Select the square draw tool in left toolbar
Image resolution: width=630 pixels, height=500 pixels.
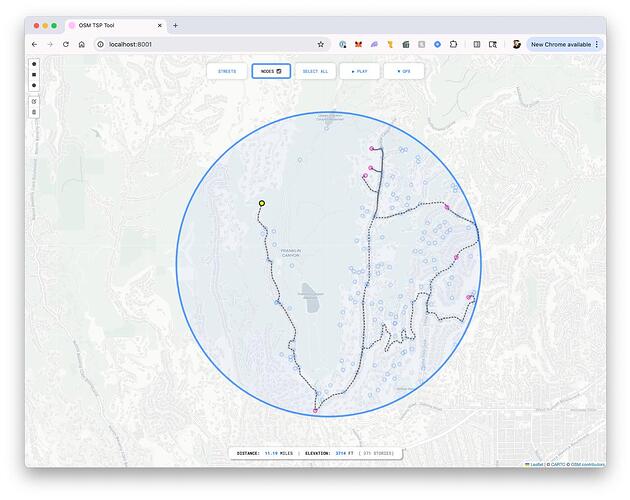pos(34,75)
